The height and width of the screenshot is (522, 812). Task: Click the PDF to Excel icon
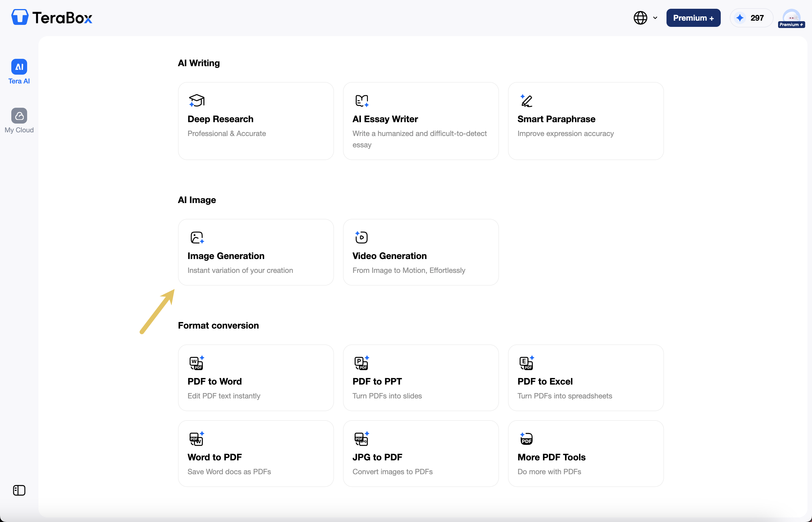tap(527, 363)
